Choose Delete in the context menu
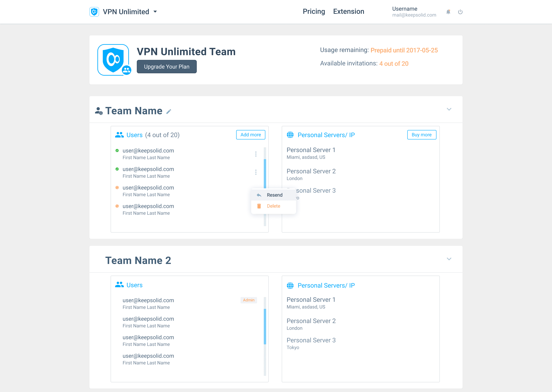 [273, 206]
